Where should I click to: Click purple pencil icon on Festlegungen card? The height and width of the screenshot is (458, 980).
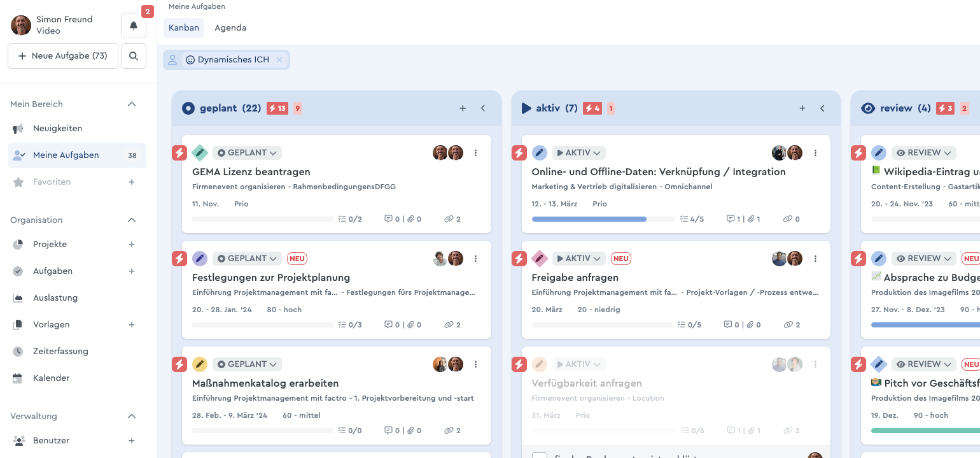[x=200, y=259]
